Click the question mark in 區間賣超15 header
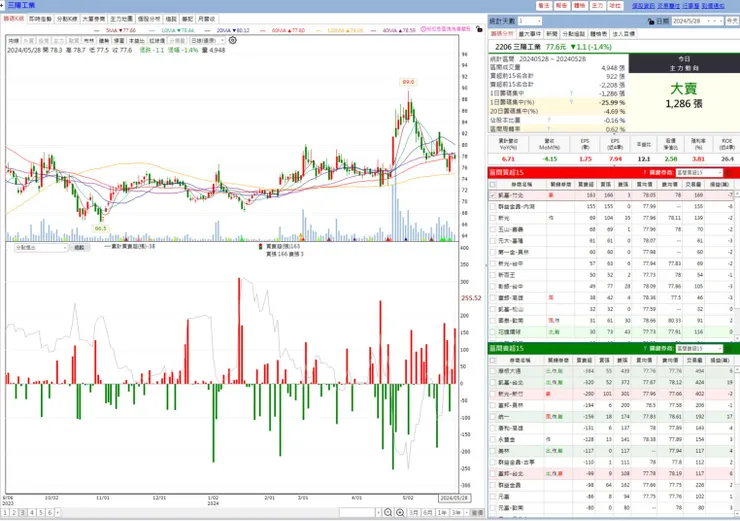740x521 pixels. tap(644, 349)
